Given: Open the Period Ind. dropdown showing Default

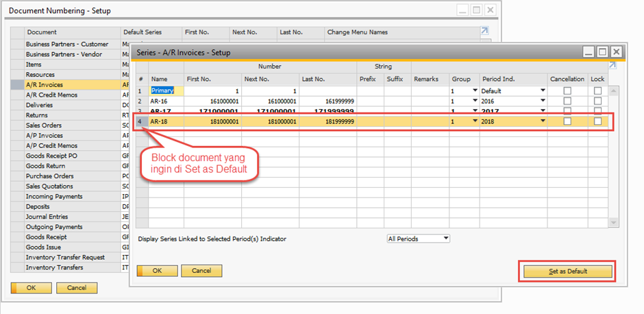Looking at the screenshot, I should pos(543,90).
